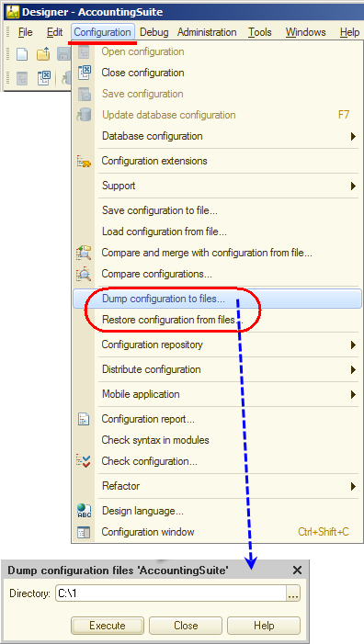This screenshot has width=364, height=644.
Task: Click the Compare and merge with configuration from file icon
Action: point(84,253)
